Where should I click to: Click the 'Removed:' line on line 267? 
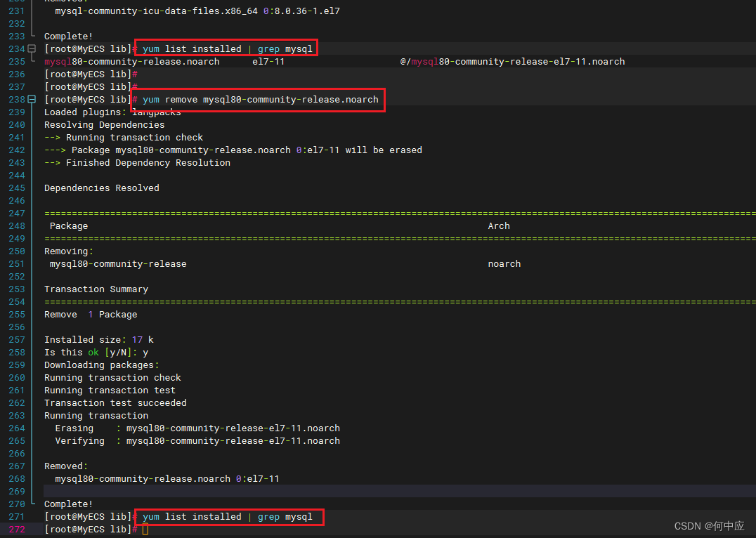click(66, 466)
